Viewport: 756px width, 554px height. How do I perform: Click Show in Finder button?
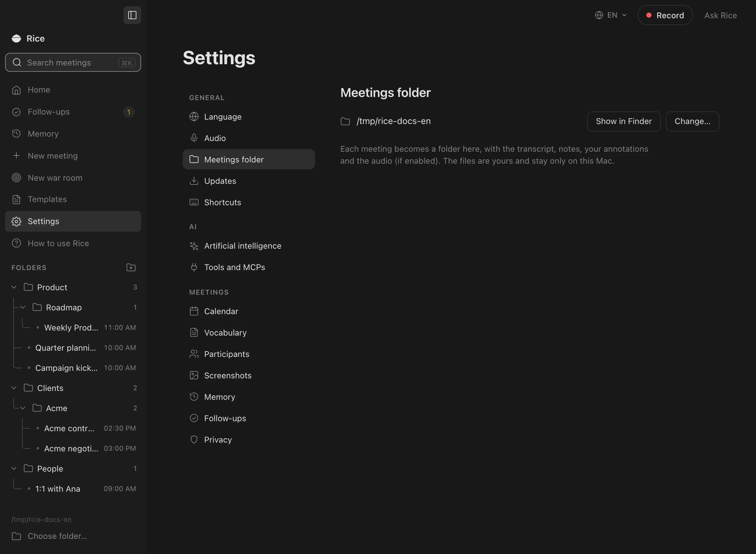[624, 122]
